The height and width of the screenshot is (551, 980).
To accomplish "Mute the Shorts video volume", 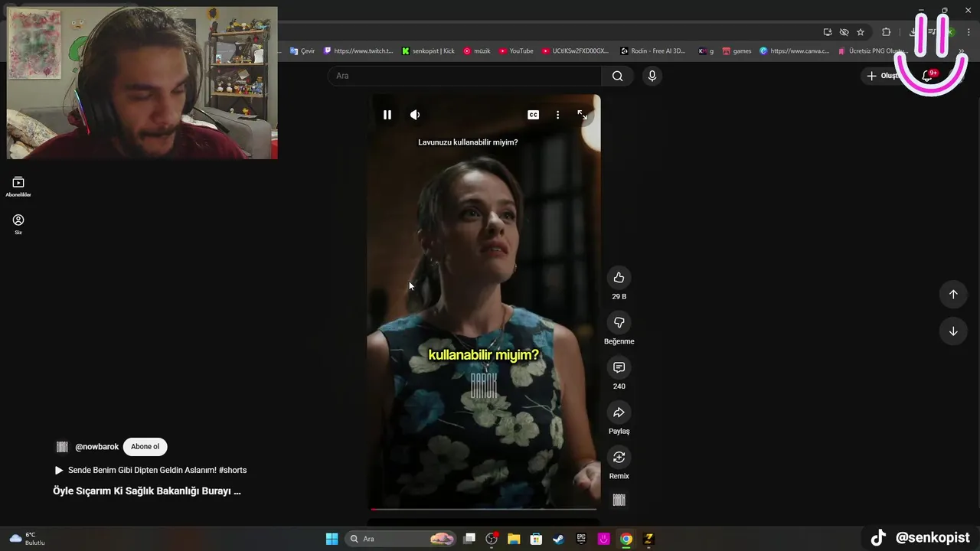I will [415, 115].
